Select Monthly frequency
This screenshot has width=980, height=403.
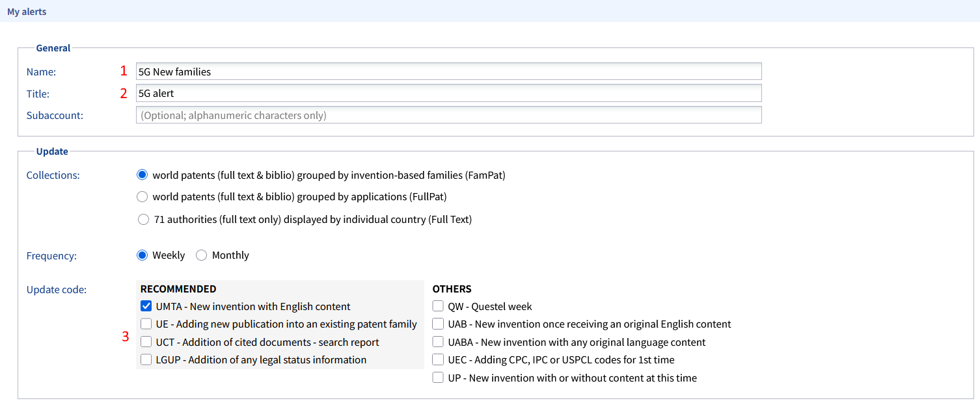coord(202,255)
